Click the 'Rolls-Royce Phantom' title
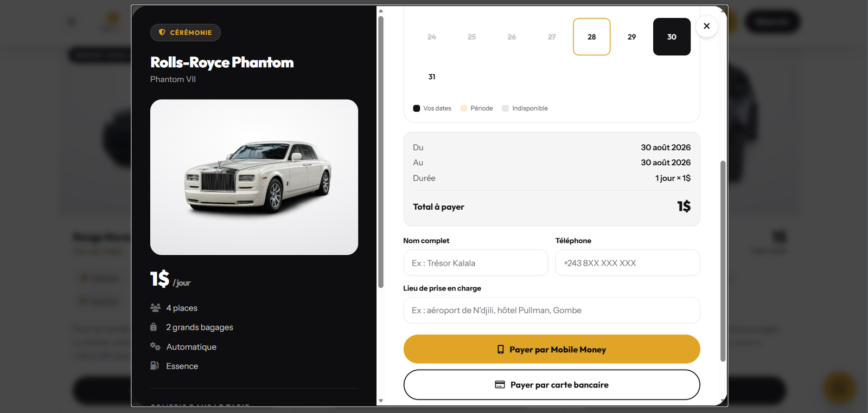 click(222, 62)
